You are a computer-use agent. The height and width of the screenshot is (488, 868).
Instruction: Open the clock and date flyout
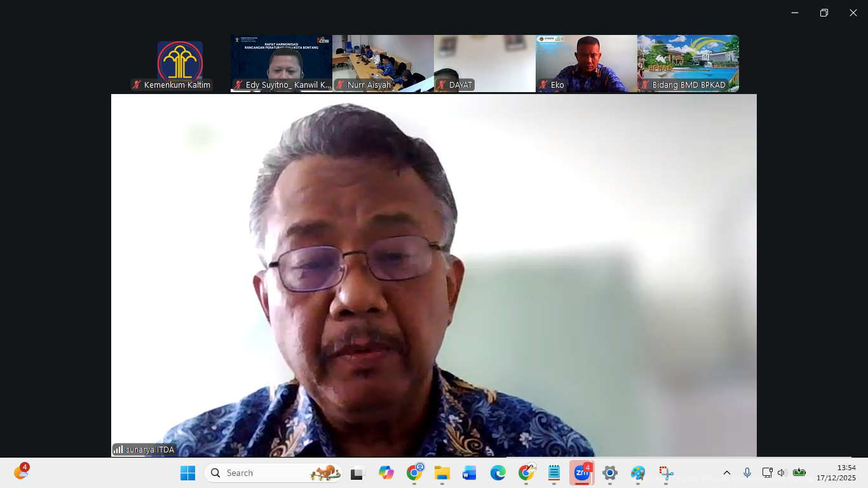[836, 473]
